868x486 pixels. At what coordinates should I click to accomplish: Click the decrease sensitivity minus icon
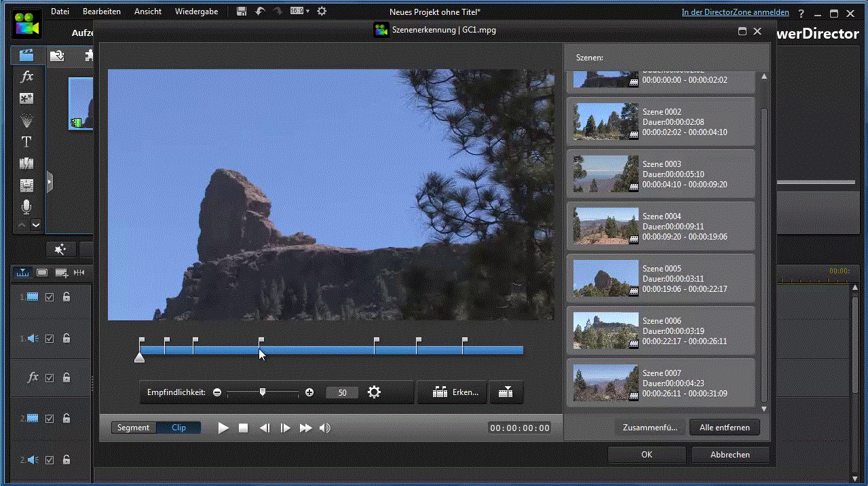click(217, 392)
